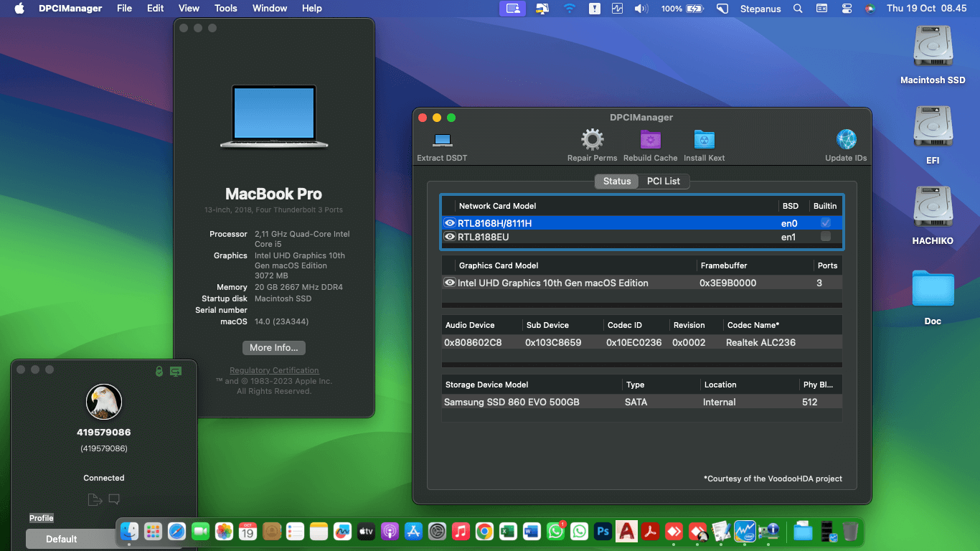This screenshot has width=980, height=551.
Task: Run Repair Perms gear icon
Action: tap(592, 139)
